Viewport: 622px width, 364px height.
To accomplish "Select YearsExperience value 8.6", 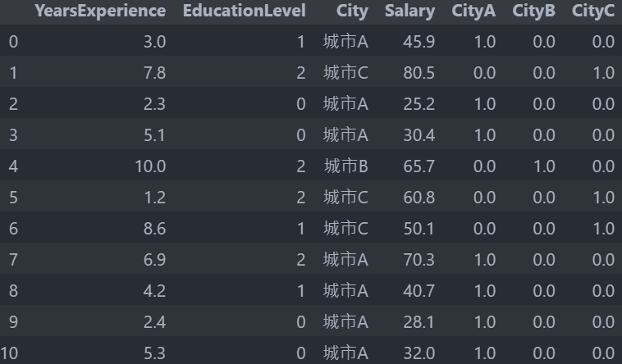I will click(x=155, y=229).
